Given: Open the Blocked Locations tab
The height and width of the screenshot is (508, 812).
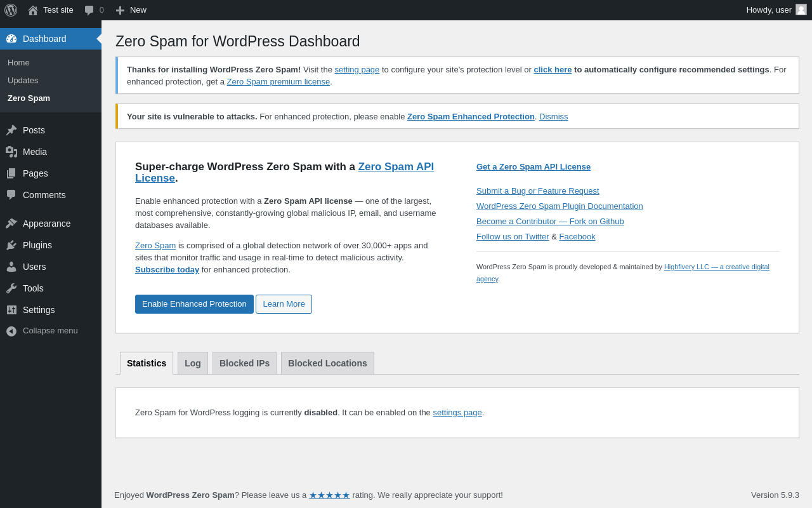Looking at the screenshot, I should (327, 363).
